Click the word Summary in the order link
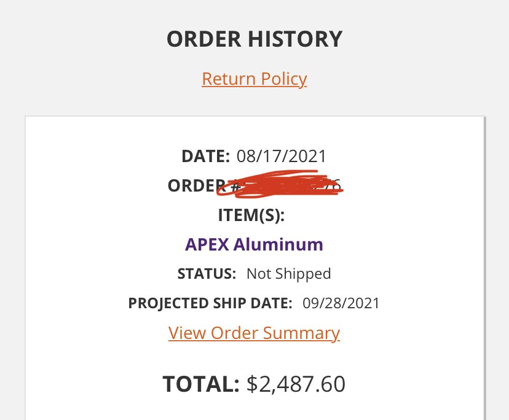The image size is (509, 420). pyautogui.click(x=301, y=333)
